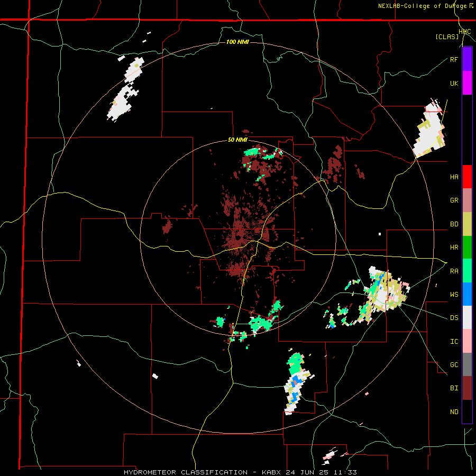Viewport: 476px width, 476px height.
Task: Click the 'GR' legend label
Action: pos(454,200)
